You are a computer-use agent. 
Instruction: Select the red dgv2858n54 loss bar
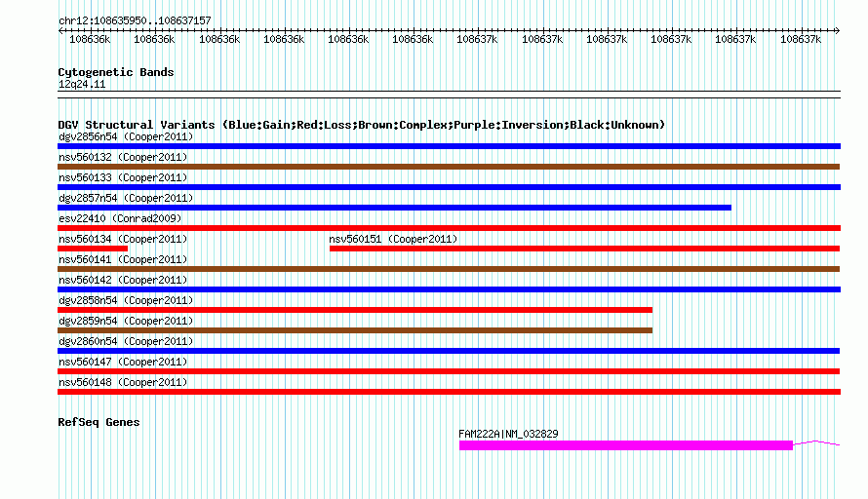click(355, 310)
